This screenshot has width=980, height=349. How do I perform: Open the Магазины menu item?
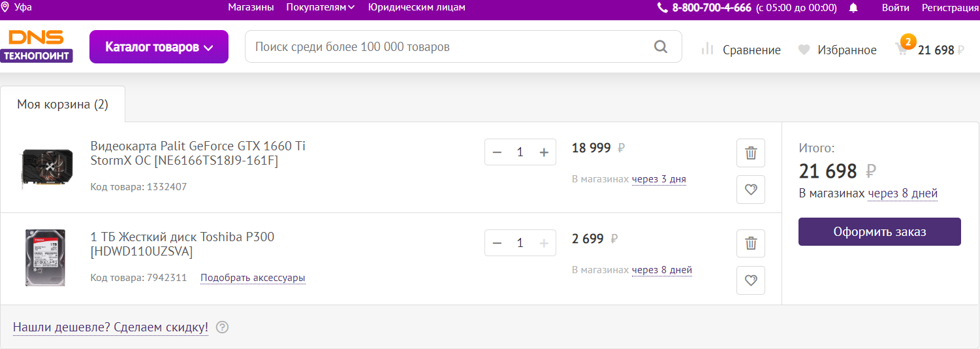251,7
